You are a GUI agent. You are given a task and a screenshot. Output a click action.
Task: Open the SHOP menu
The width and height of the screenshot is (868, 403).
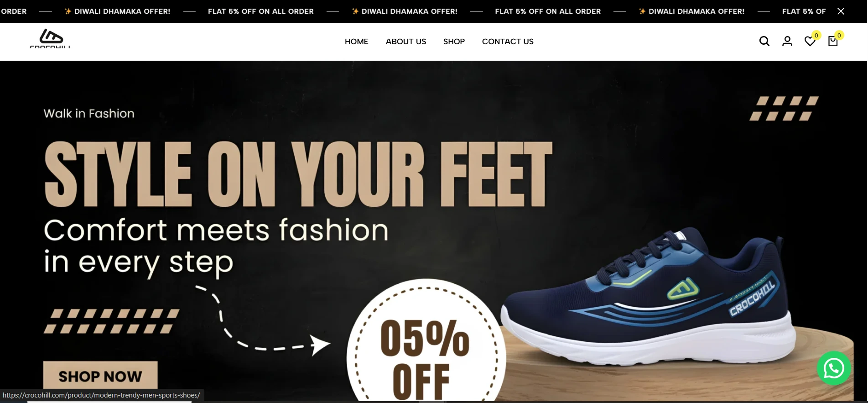click(454, 42)
